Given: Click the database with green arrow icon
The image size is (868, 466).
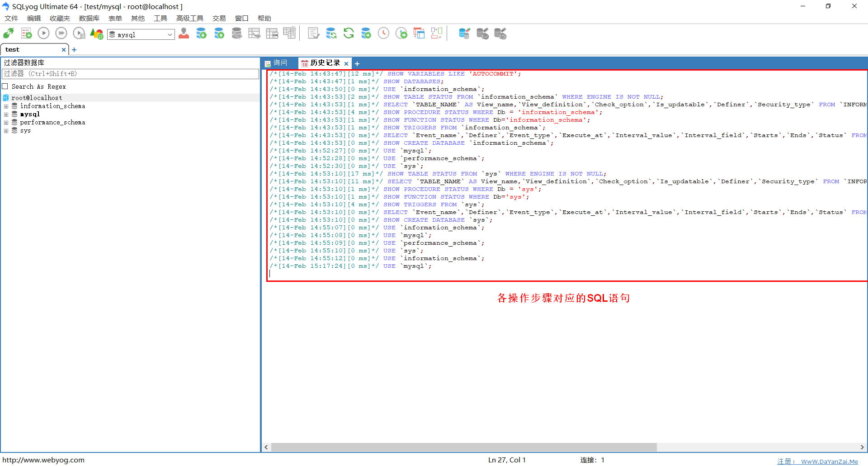Looking at the screenshot, I should 366,33.
